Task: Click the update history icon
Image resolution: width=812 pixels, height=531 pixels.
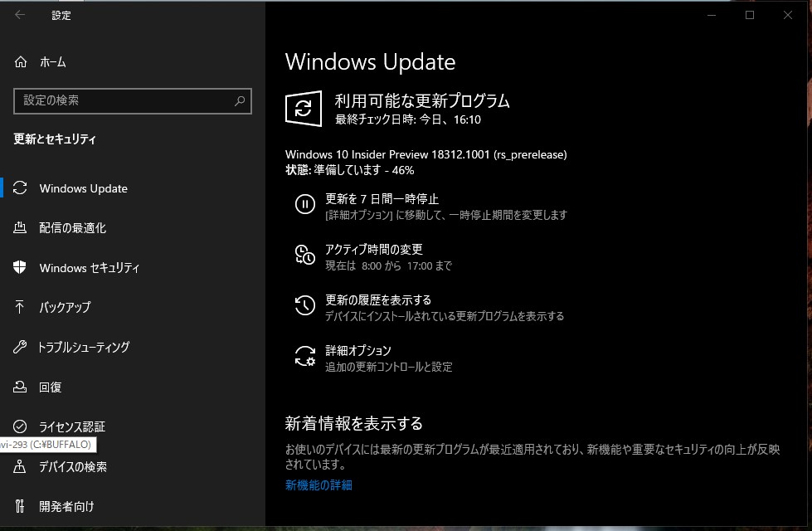Action: pyautogui.click(x=304, y=305)
